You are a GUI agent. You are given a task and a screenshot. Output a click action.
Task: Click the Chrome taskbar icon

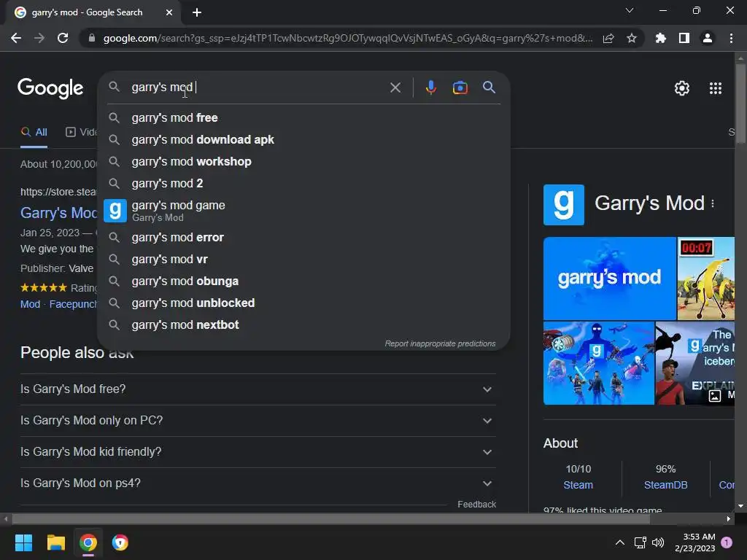pyautogui.click(x=88, y=542)
